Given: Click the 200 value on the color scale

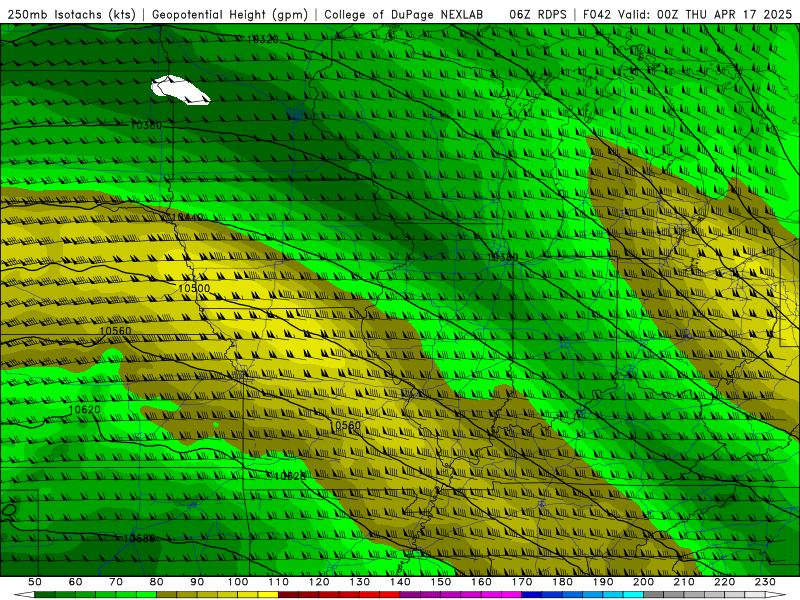Looking at the screenshot, I should click(643, 582).
